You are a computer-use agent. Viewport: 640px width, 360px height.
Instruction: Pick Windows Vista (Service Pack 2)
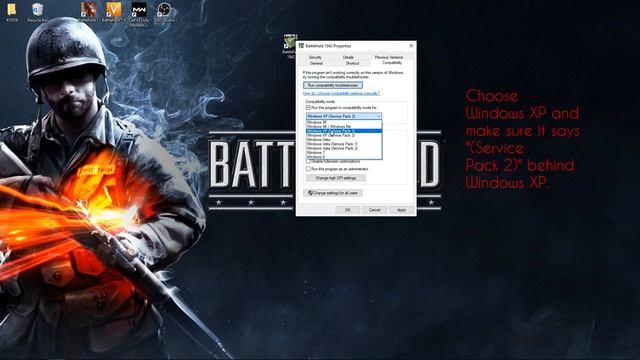[x=344, y=148]
